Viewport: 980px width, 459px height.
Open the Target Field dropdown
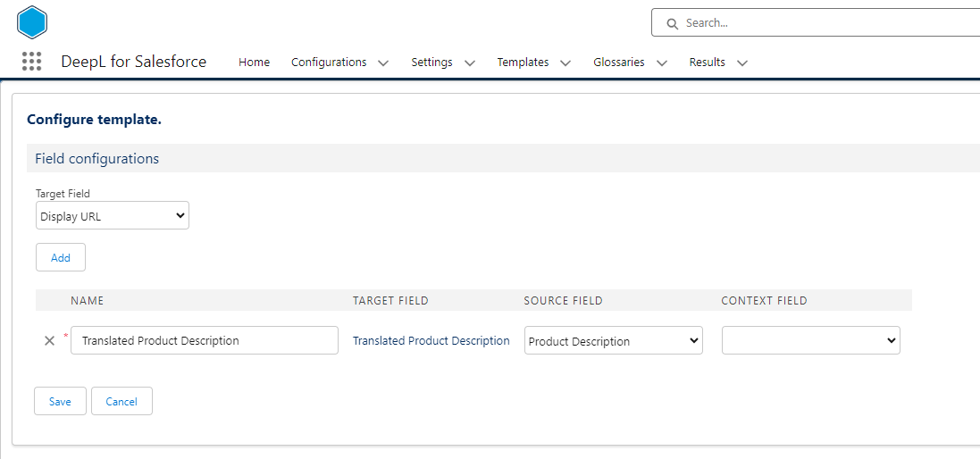(x=113, y=215)
